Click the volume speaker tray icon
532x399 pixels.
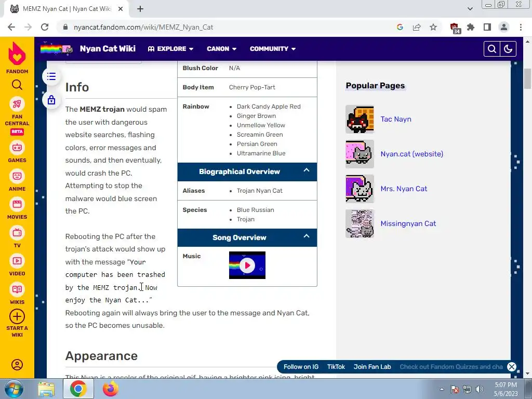tap(480, 389)
